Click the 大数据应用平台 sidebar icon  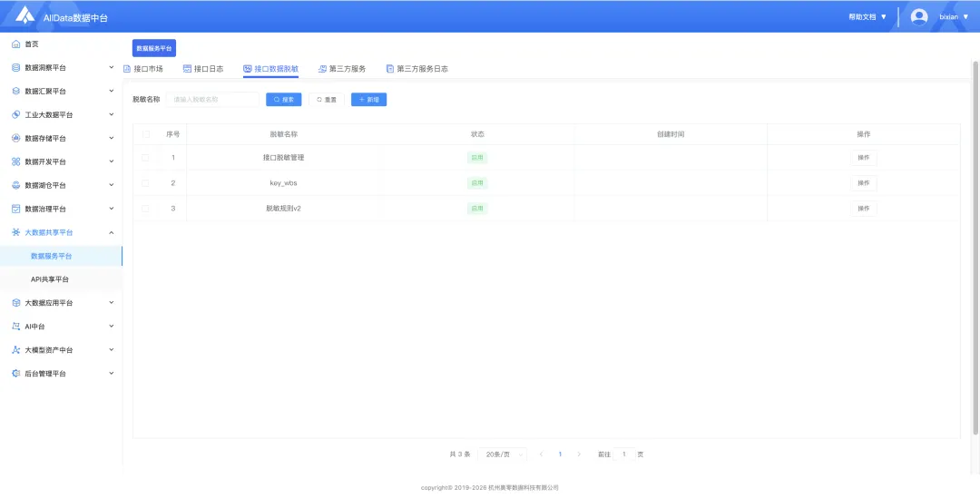click(16, 303)
